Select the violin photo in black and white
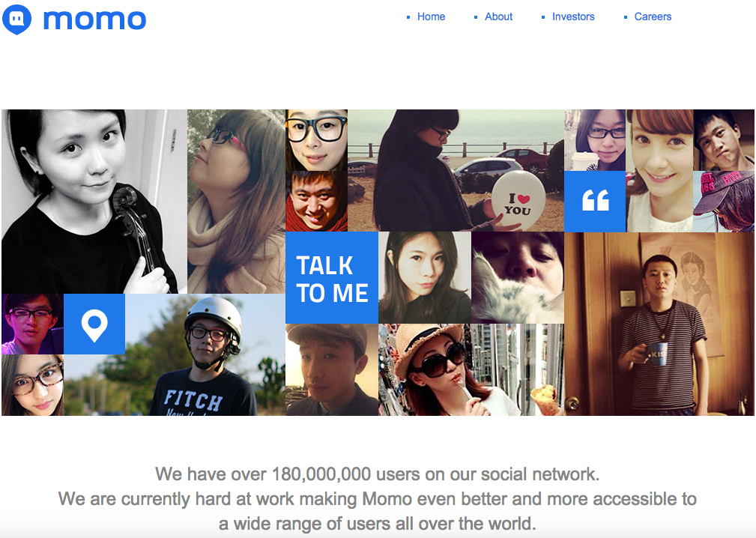The width and height of the screenshot is (756, 538). [94, 202]
